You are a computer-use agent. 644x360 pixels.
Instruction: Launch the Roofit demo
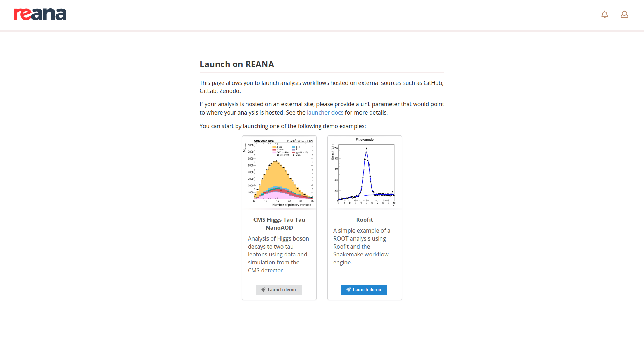point(364,290)
